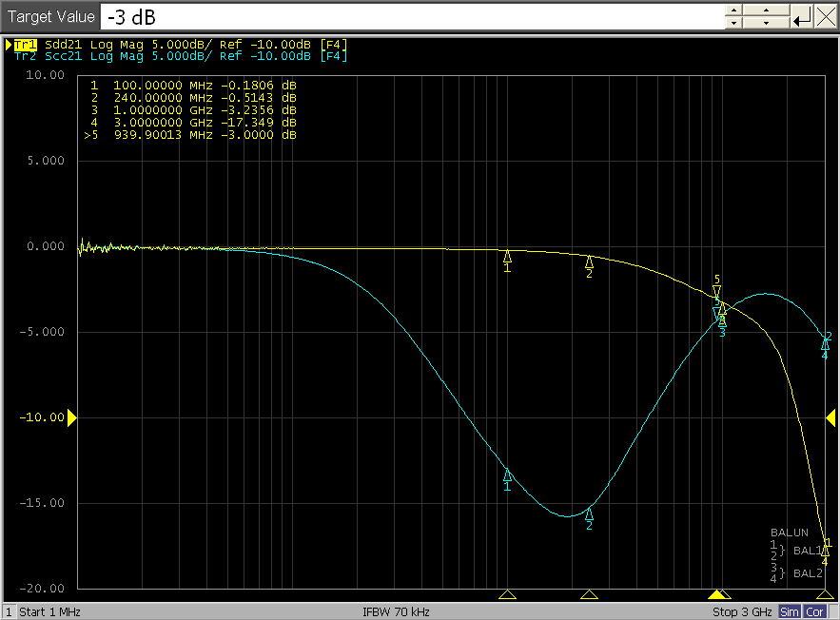
Task: Confirm entry with the Enter arrow icon
Action: coord(803,16)
